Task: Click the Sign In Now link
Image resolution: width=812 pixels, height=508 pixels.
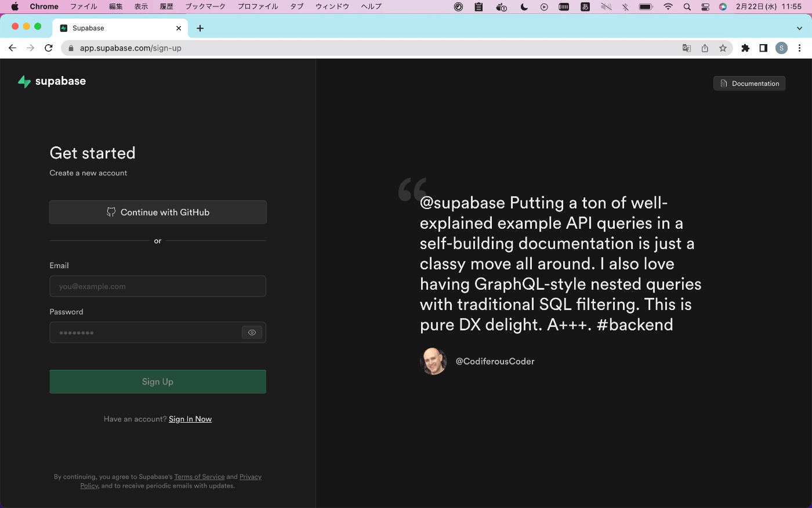Action: click(190, 419)
